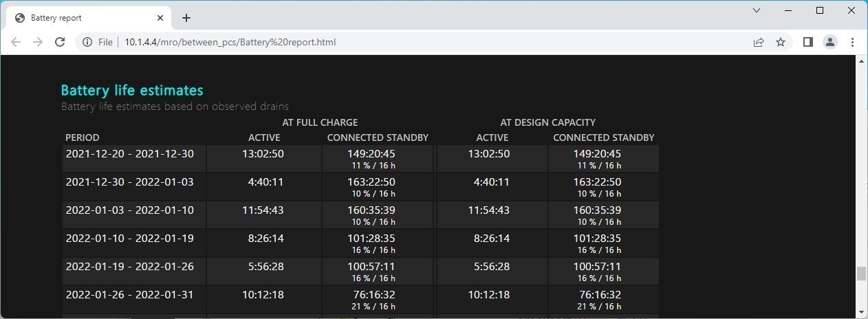
Task: Bookmark this page with the star
Action: click(781, 42)
